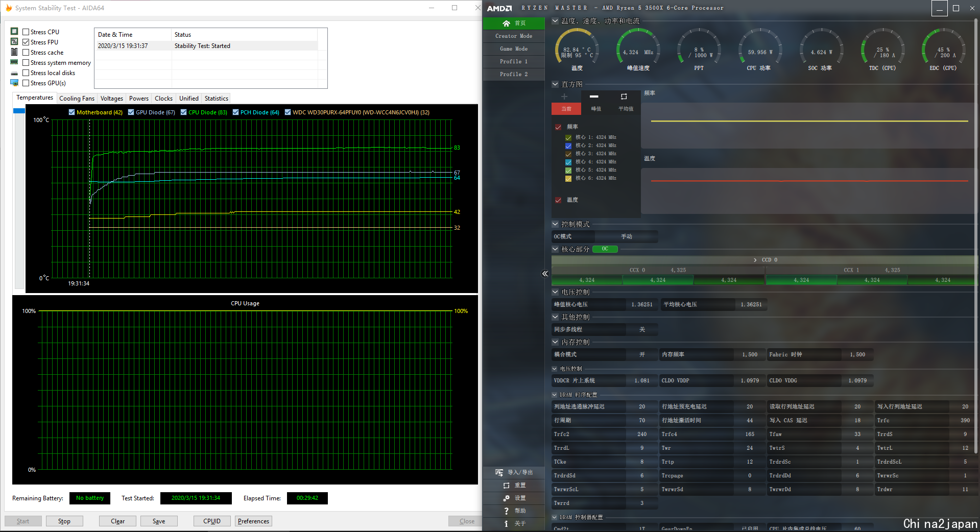
Task: Switch to the Cooling Fans tab
Action: pyautogui.click(x=77, y=99)
